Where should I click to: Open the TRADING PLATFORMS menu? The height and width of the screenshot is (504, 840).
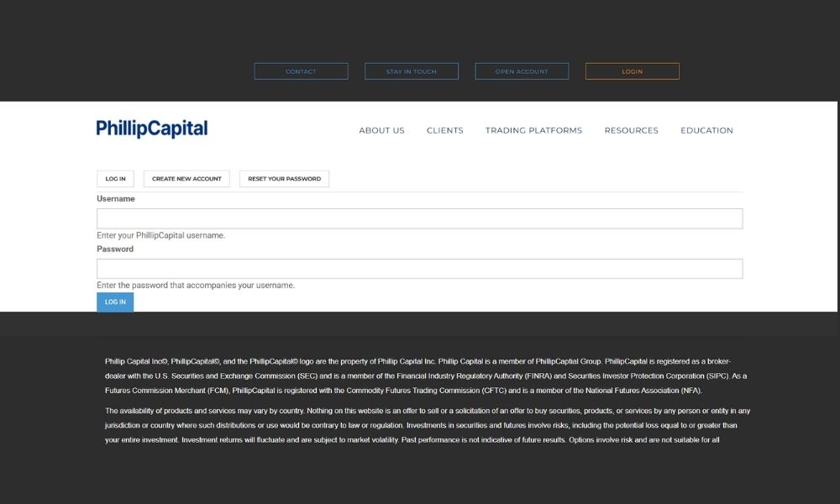[x=533, y=130]
